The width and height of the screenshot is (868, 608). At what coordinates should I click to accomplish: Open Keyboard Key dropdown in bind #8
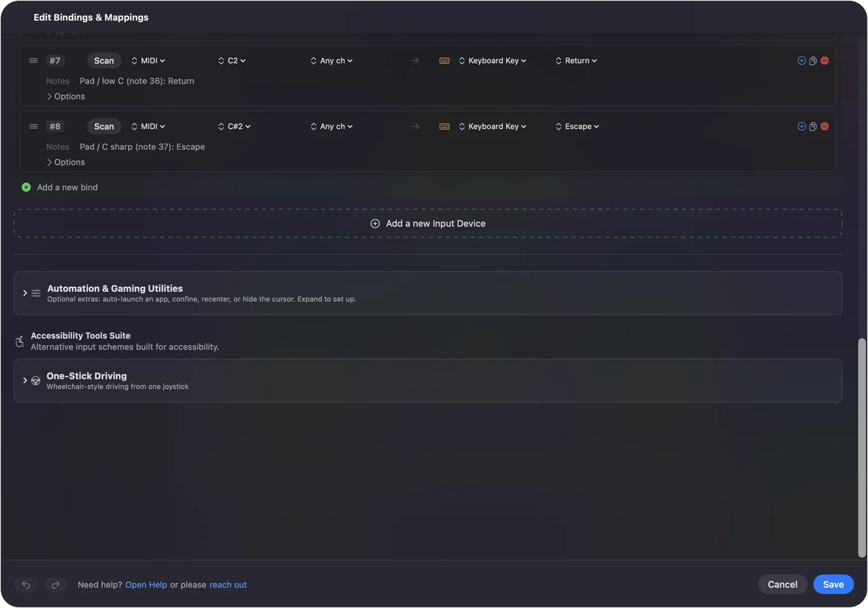tap(493, 126)
